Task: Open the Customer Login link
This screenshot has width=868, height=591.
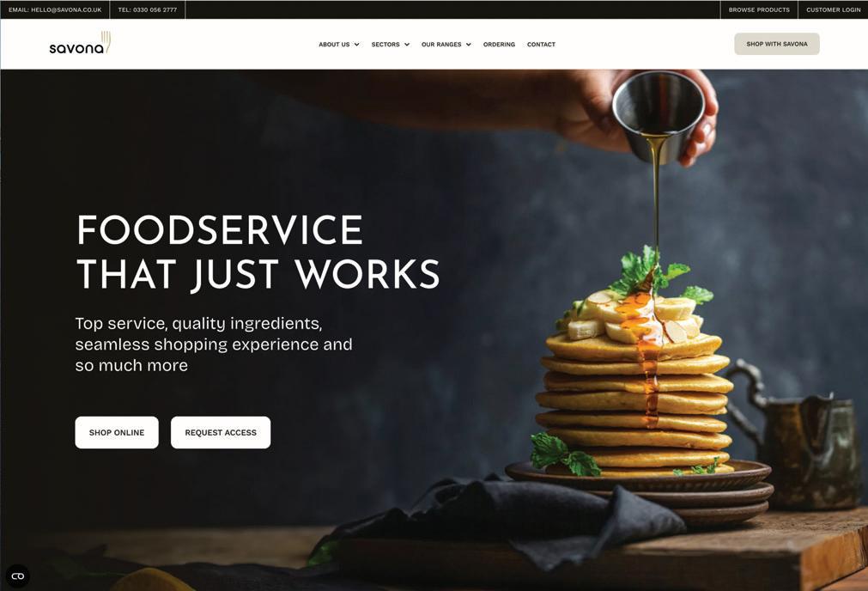Action: pyautogui.click(x=833, y=9)
